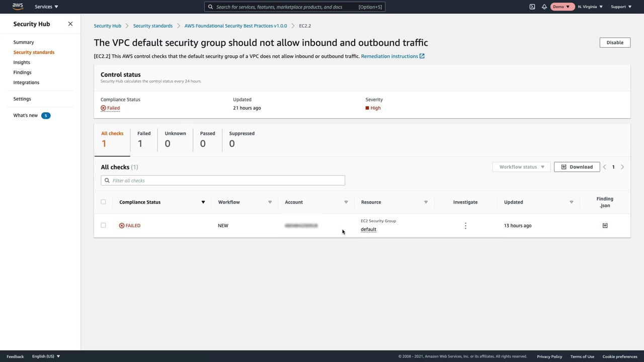Go to the previous results page arrow

click(604, 167)
